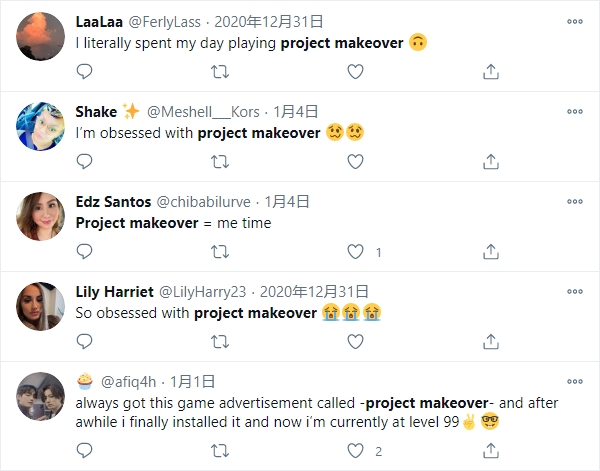This screenshot has width=600, height=471.
Task: Expand more menu on Lily Harriet's tweet
Action: [x=575, y=292]
